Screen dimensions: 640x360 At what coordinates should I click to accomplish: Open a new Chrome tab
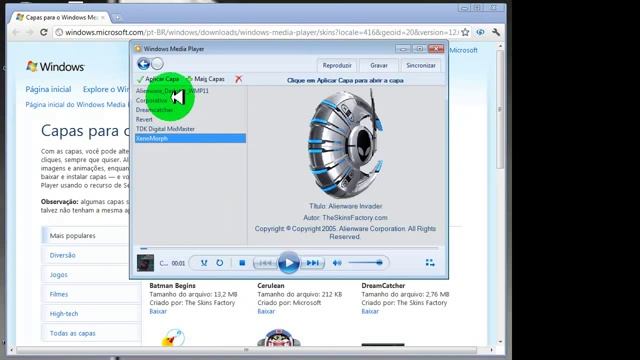118,18
